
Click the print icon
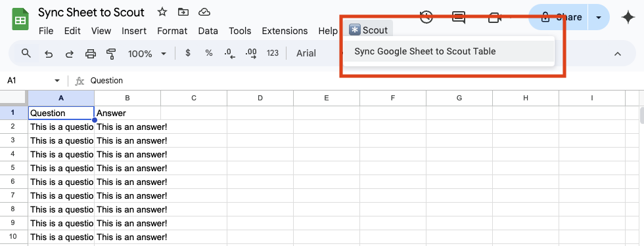[91, 54]
